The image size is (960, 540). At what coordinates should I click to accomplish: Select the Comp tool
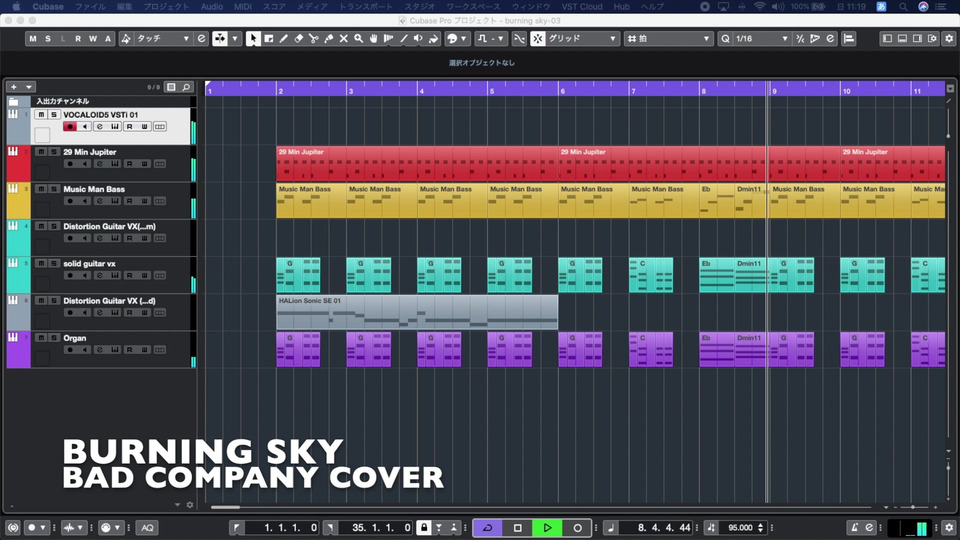(x=388, y=39)
